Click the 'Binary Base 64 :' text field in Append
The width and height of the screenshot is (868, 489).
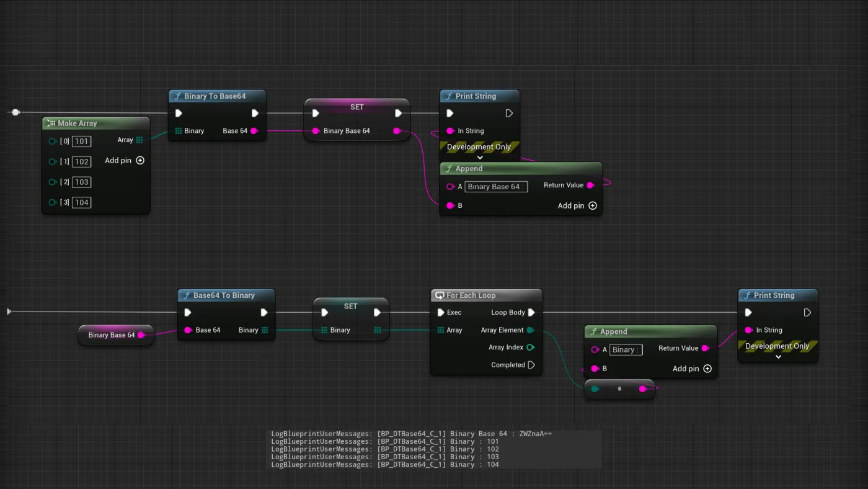pos(496,186)
